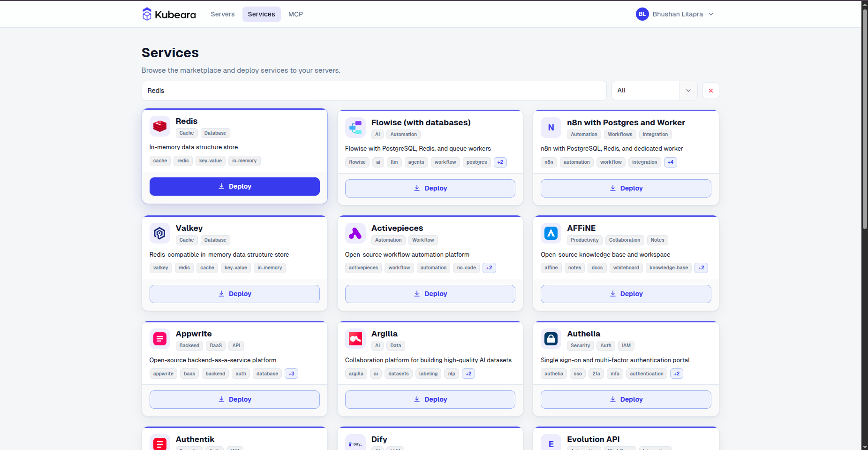Expand the Bhushan Lilapra user menu
This screenshot has width=868, height=450.
675,14
